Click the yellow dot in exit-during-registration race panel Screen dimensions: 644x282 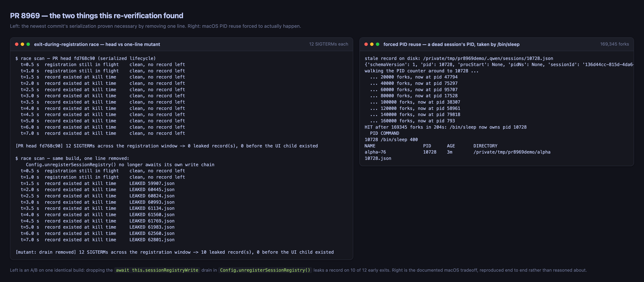point(22,44)
